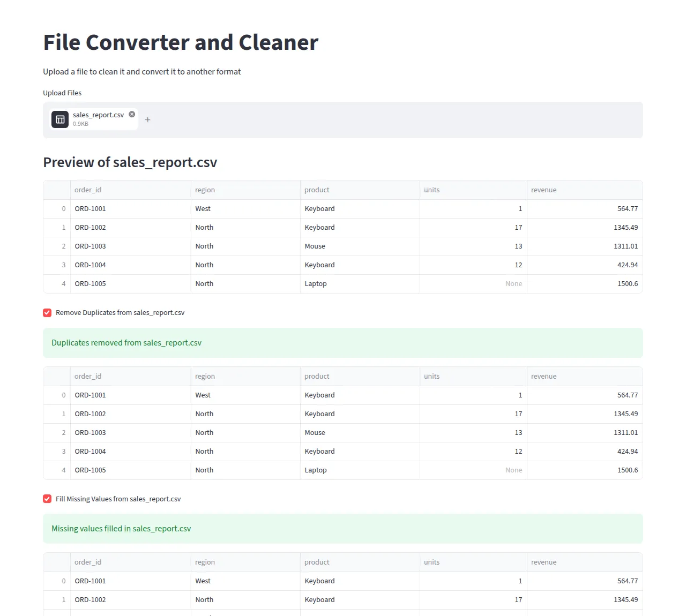This screenshot has height=616, width=686.
Task: Select ORD-1004 cell in duplicates-removed table
Action: coord(130,452)
